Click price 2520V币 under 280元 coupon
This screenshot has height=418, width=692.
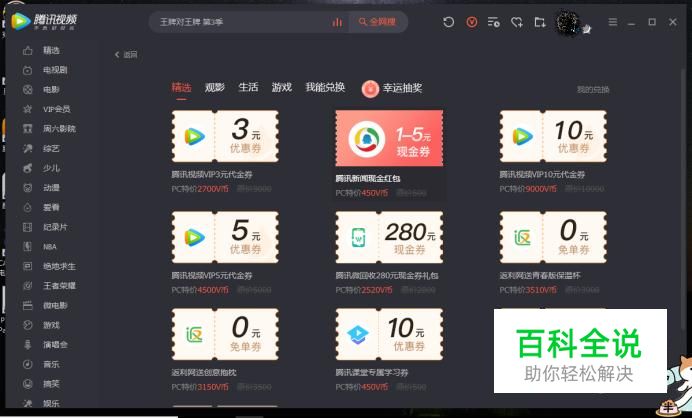coord(377,290)
